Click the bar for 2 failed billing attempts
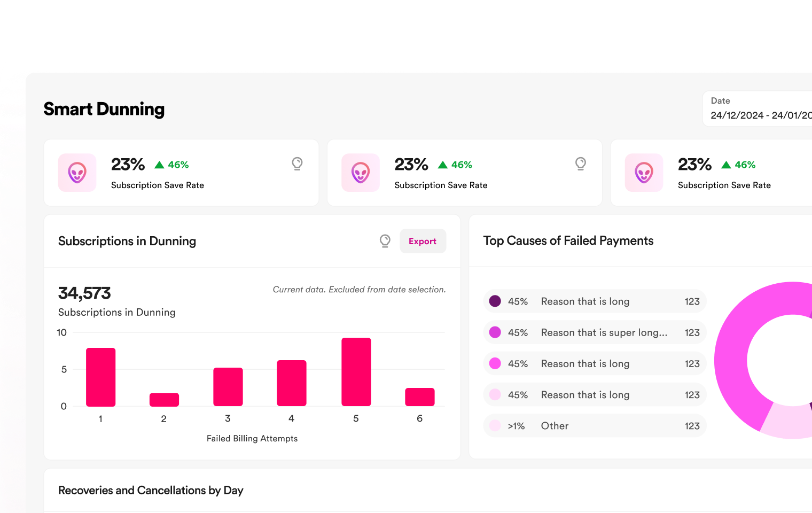This screenshot has height=513, width=812. click(x=164, y=400)
